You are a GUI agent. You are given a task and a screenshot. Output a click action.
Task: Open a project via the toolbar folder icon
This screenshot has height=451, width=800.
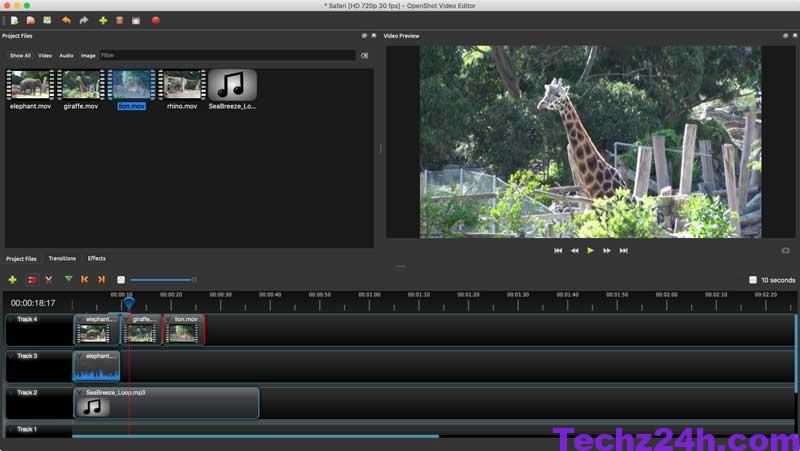pyautogui.click(x=31, y=20)
